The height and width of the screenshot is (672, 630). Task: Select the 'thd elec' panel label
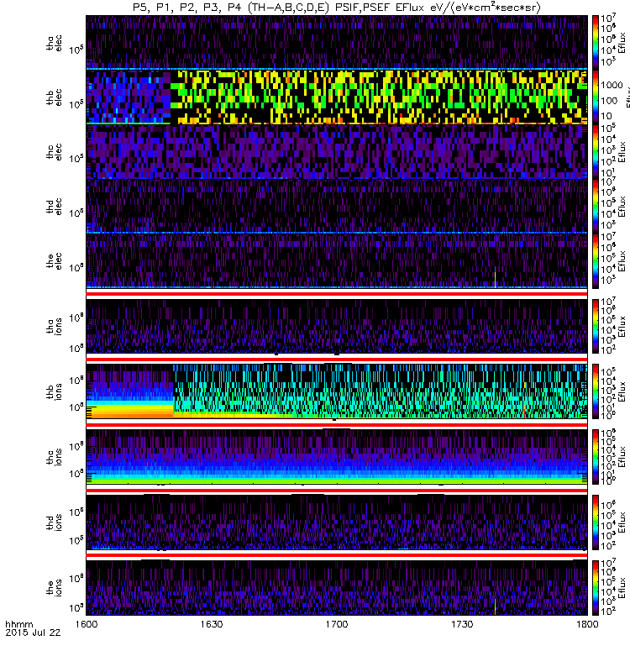pos(55,206)
